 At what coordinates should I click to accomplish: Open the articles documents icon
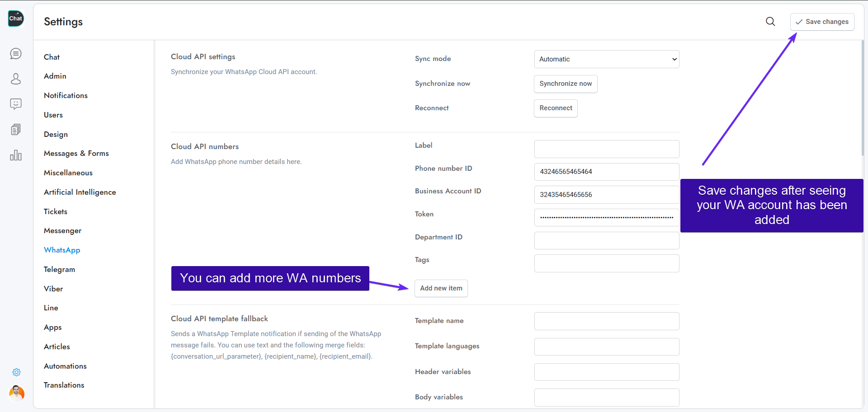tap(16, 130)
